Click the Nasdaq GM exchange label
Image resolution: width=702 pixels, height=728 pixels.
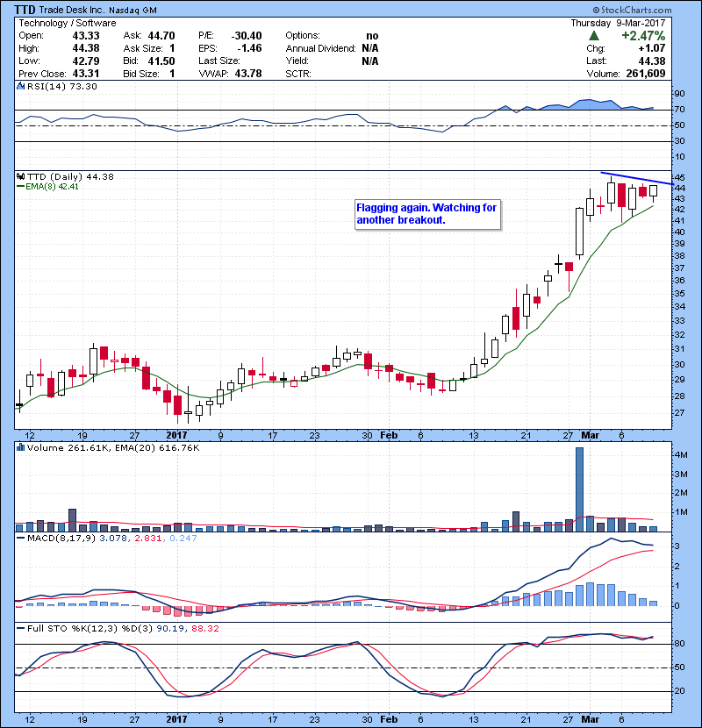pos(133,11)
